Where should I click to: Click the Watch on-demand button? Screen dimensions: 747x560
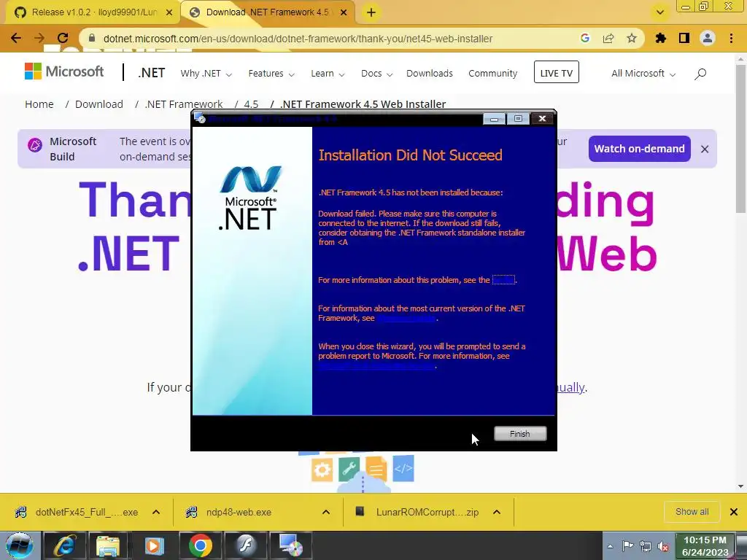click(639, 149)
